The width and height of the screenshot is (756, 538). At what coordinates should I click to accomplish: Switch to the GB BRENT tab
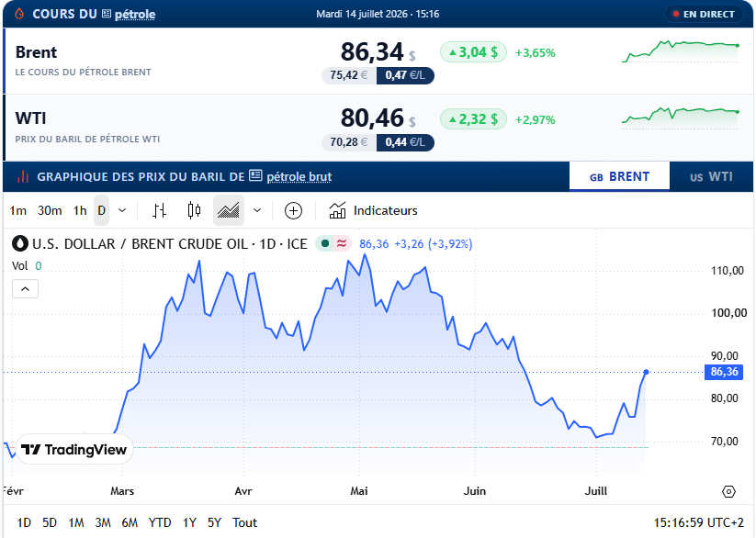619,177
